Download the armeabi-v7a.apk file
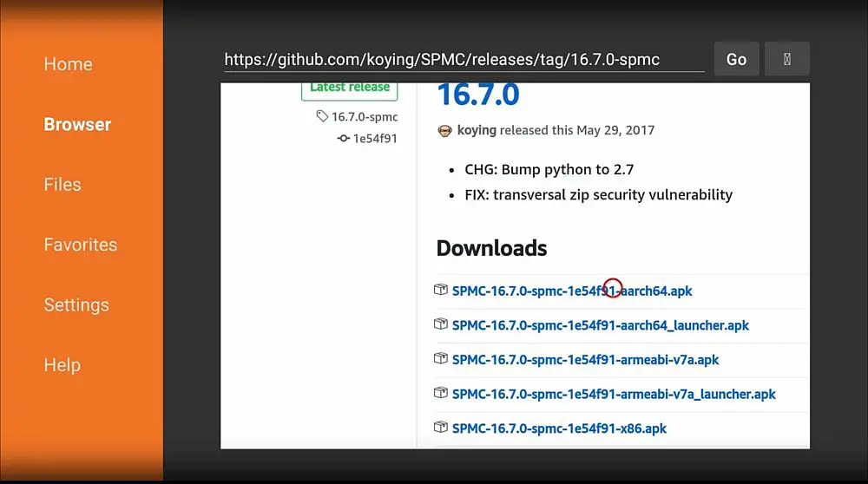 pos(585,360)
